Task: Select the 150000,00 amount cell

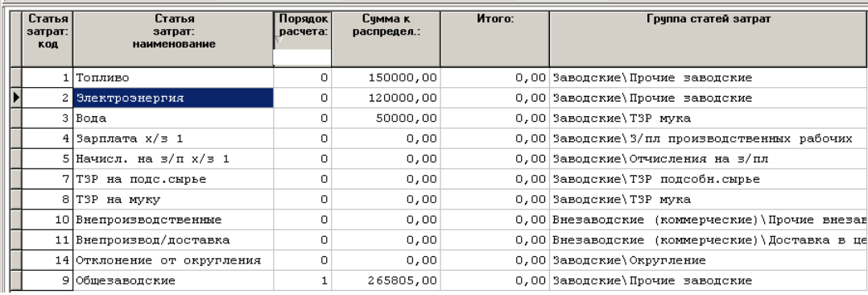Action: [x=386, y=78]
